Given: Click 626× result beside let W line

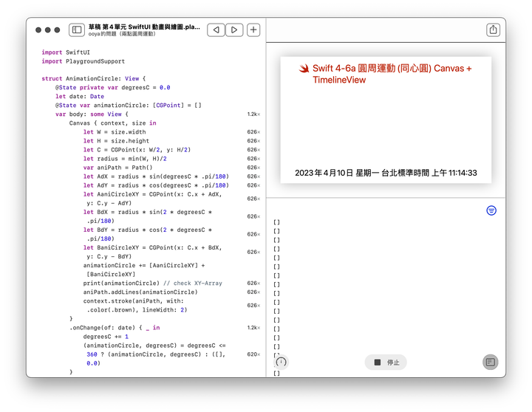Looking at the screenshot, I should (x=253, y=132).
